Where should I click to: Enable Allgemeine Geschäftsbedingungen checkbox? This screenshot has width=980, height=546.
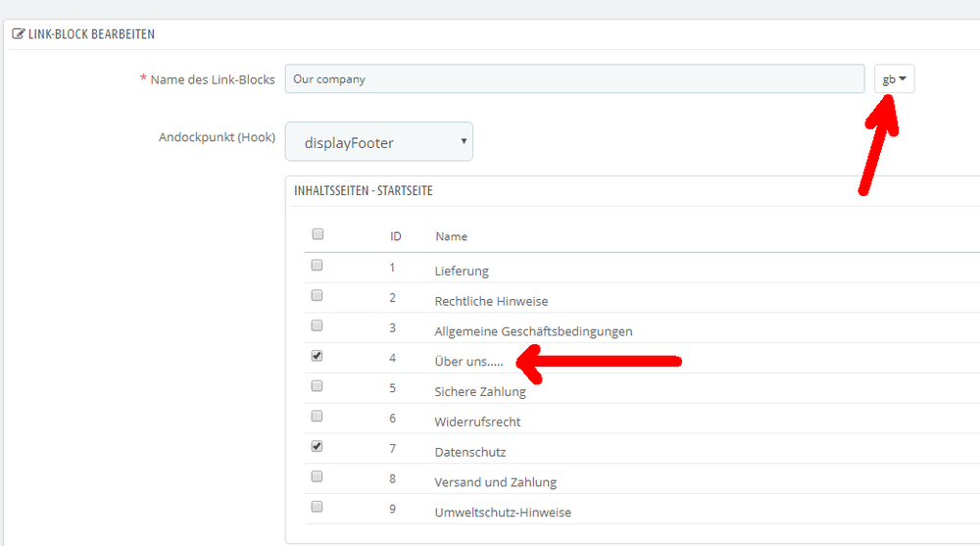click(x=317, y=325)
